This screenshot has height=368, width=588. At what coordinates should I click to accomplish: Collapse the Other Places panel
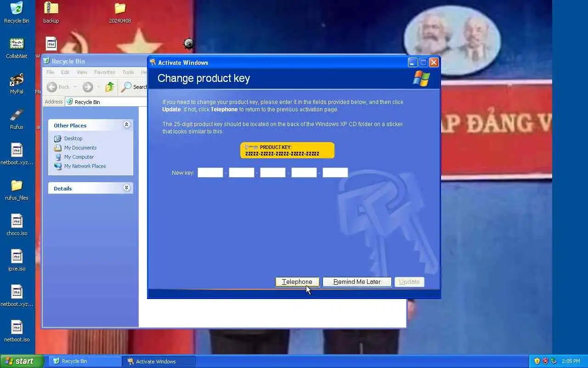pos(126,125)
